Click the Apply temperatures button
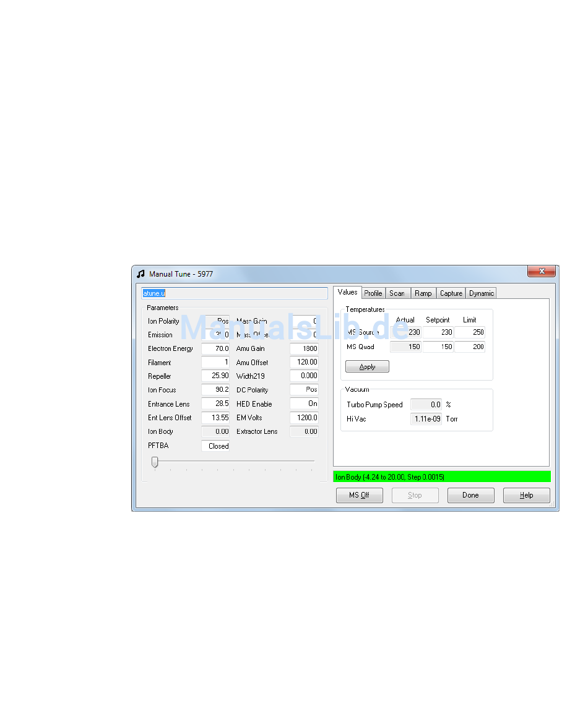588x721 pixels. (x=367, y=366)
